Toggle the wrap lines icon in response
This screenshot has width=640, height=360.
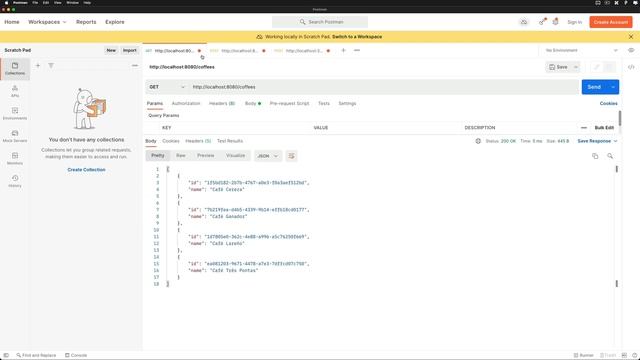coord(291,156)
